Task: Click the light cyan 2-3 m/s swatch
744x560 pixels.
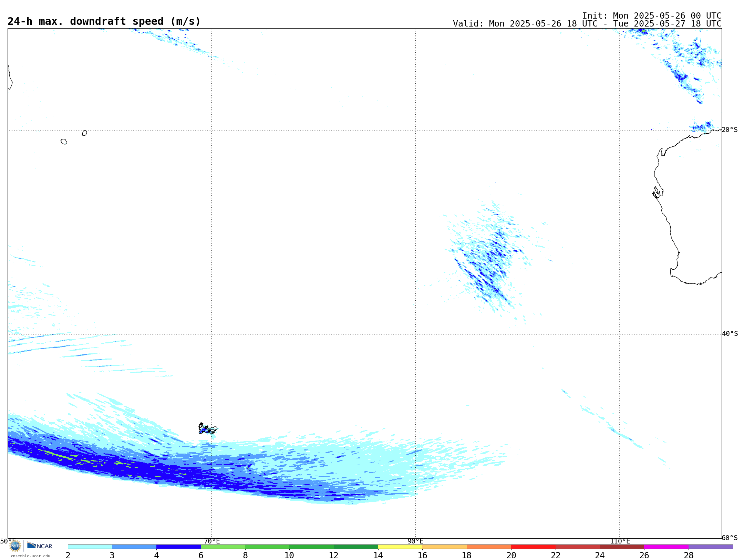Action: click(90, 547)
